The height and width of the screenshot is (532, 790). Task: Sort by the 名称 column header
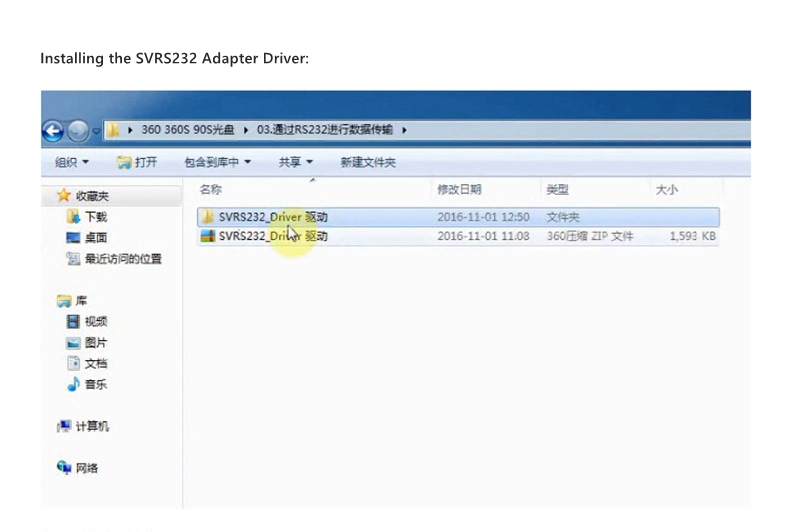tap(211, 189)
